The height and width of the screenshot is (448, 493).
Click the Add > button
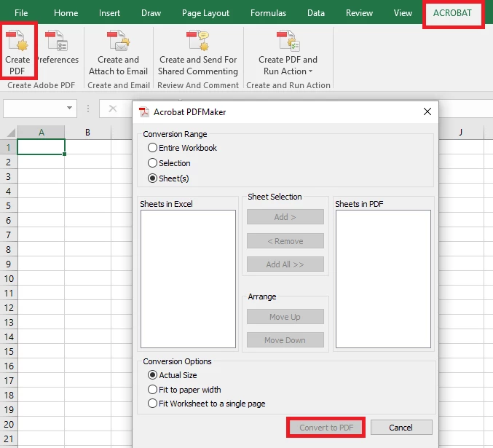285,217
